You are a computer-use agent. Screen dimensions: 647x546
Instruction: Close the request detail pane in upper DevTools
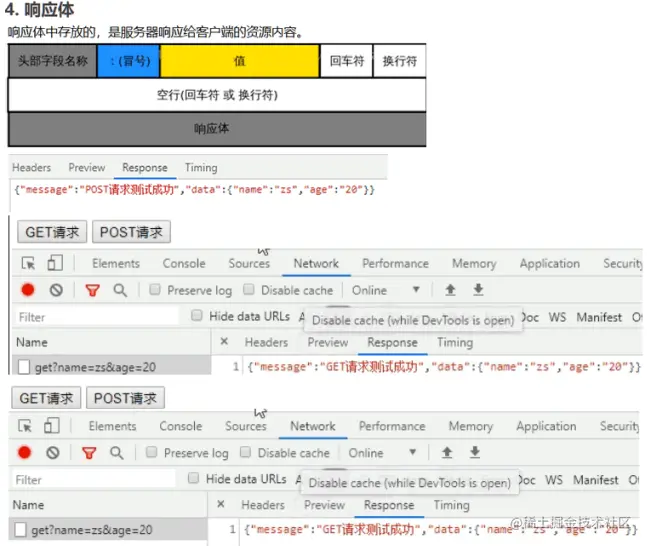[x=224, y=341]
